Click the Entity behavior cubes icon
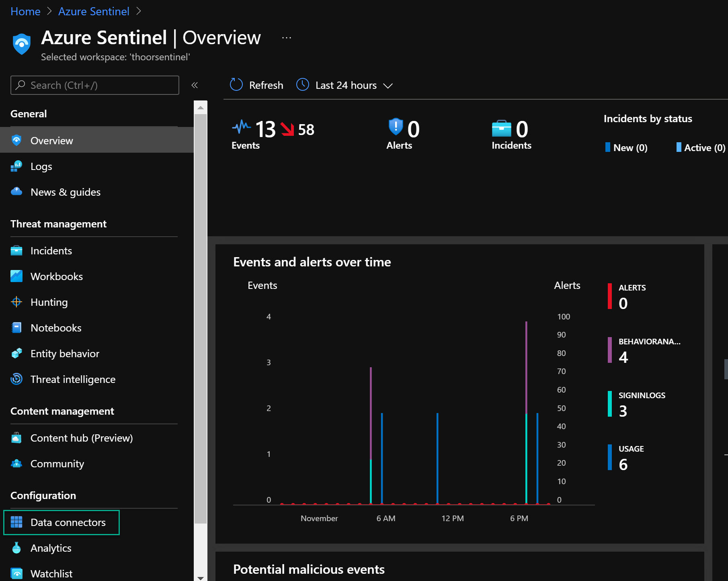Viewport: 728px width, 581px height. (16, 353)
